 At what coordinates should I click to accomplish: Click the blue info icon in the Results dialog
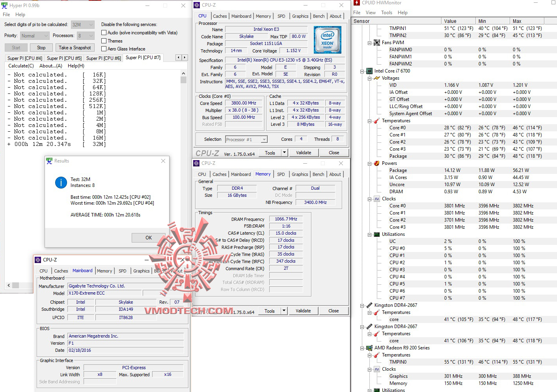[x=61, y=182]
